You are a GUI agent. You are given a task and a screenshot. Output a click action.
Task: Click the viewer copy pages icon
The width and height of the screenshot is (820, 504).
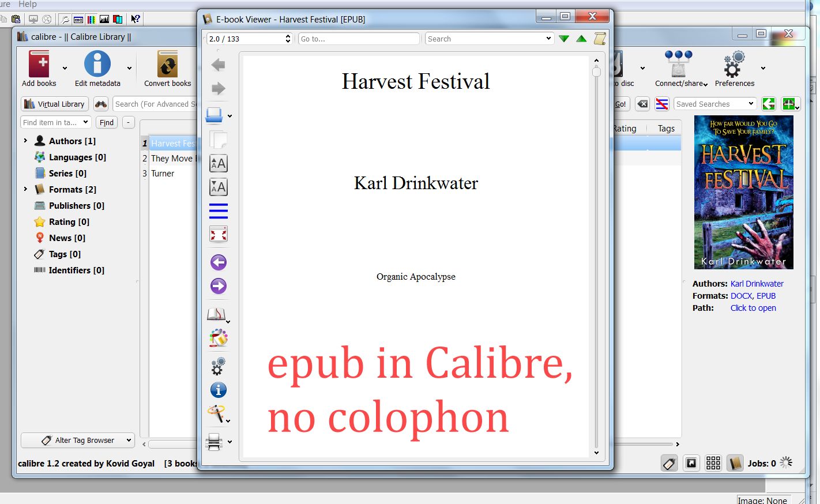(219, 140)
